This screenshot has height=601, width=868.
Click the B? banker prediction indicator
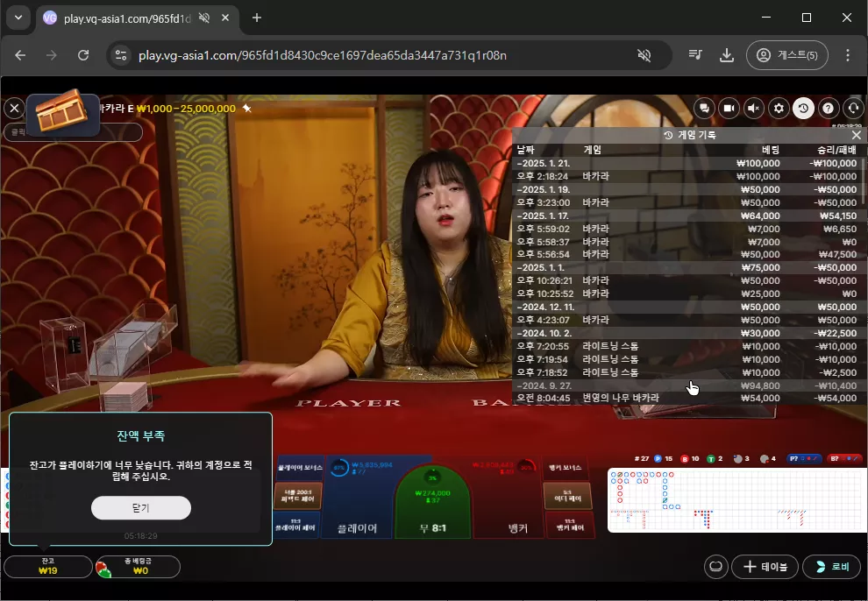point(844,458)
